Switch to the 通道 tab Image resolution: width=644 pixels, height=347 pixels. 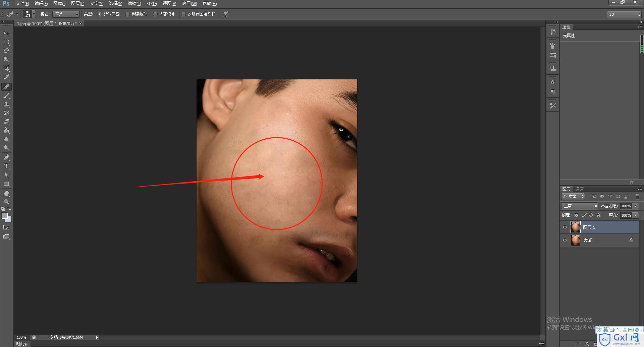pyautogui.click(x=579, y=189)
